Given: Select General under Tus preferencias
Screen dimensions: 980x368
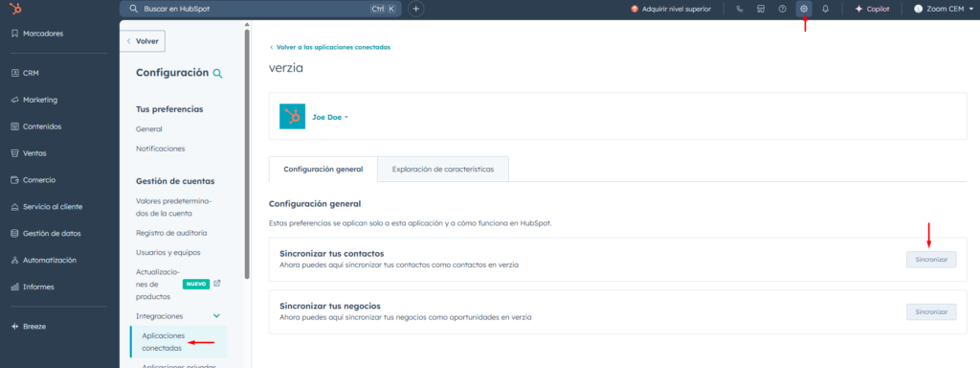Looking at the screenshot, I should (x=149, y=129).
